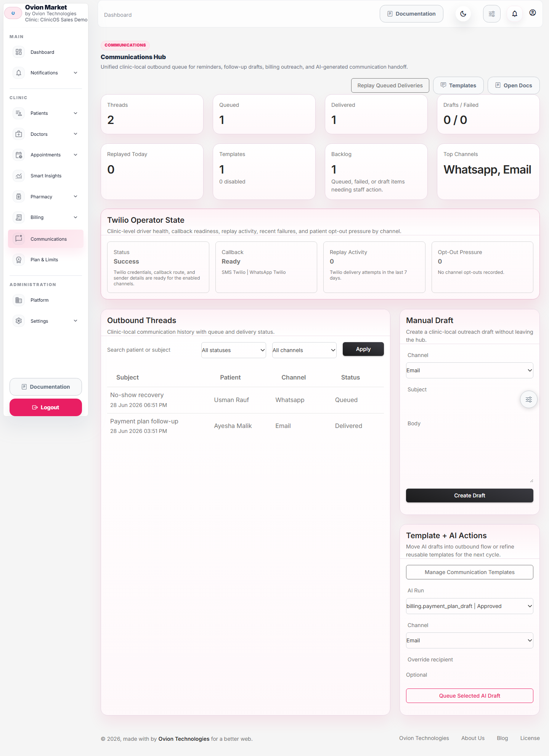549x756 pixels.
Task: Click the Communications chat icon in sidebar
Action: pyautogui.click(x=19, y=239)
